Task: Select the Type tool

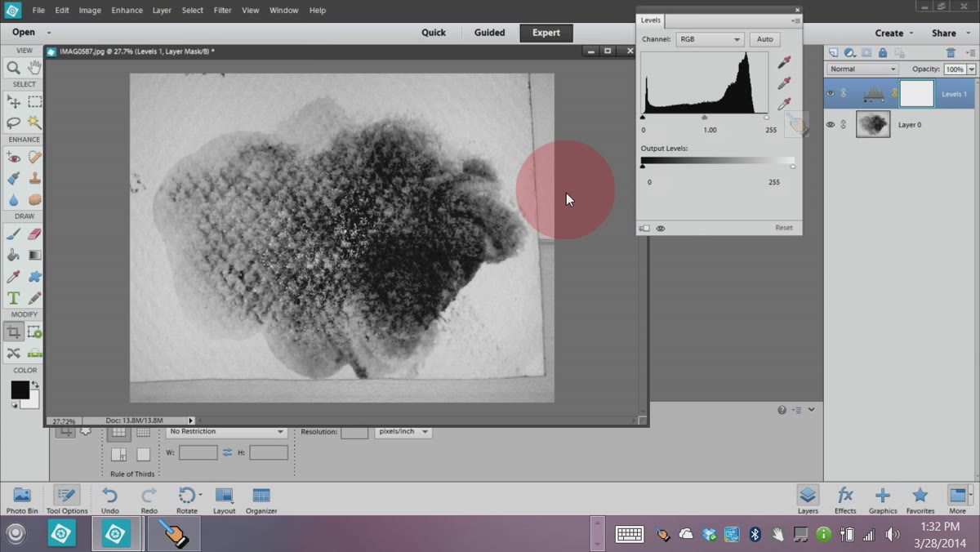Action: 13,298
